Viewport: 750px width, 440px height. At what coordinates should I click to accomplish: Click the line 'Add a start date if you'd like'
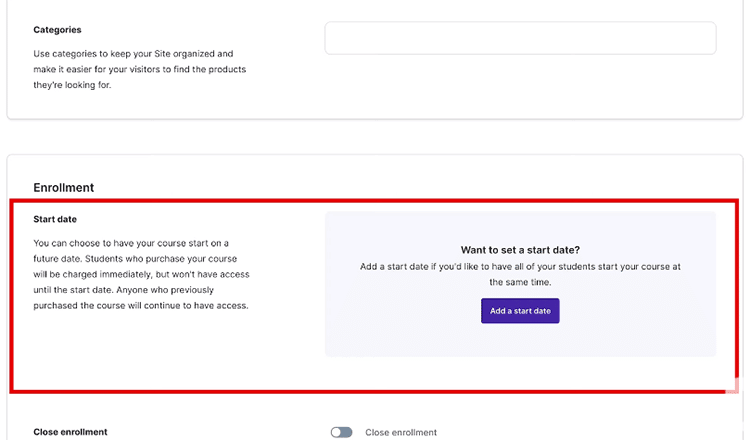coord(520,267)
